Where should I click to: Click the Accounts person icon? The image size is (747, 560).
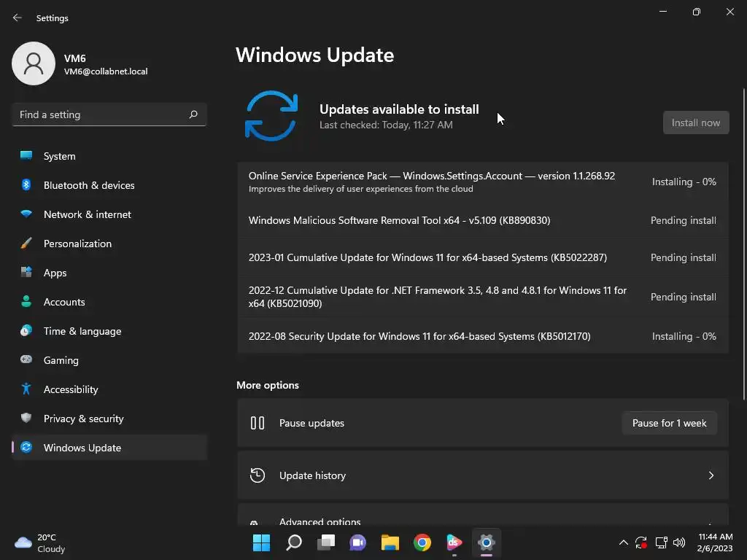click(x=26, y=301)
